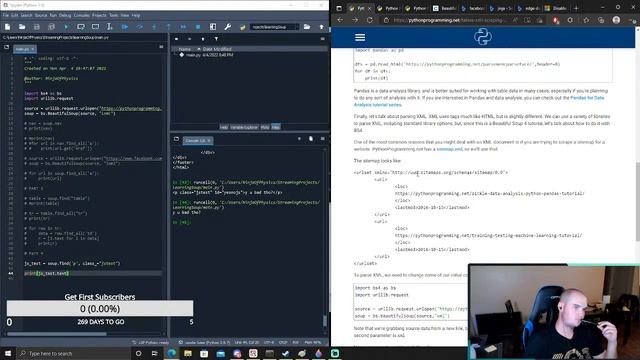
Task: Open file browser icon in editor tab bar
Action: point(7,47)
